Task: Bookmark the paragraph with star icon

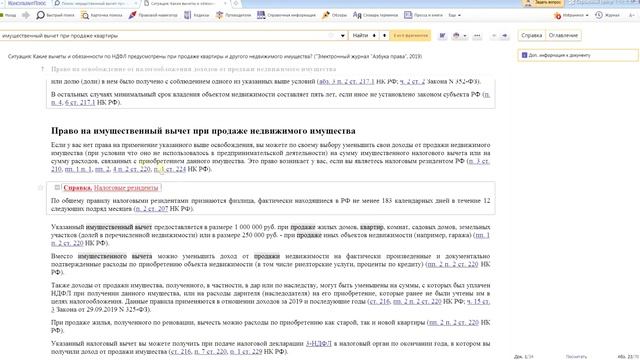Action: tap(40, 188)
